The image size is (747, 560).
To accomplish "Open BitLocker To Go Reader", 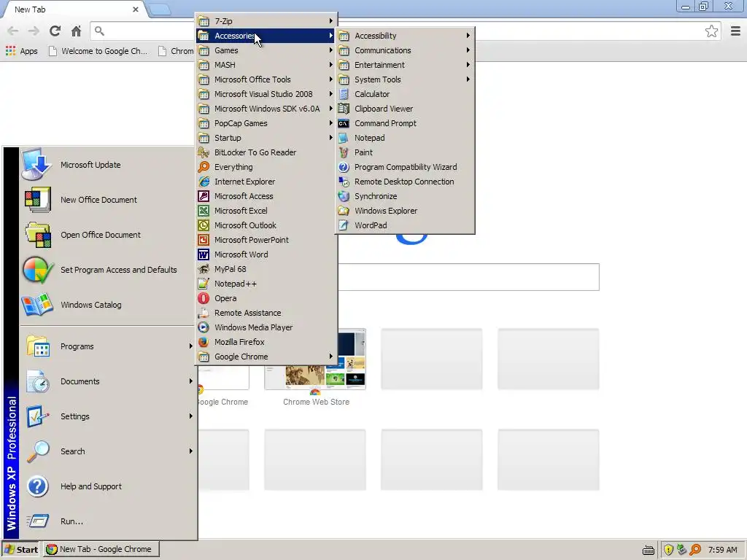I will [x=266, y=152].
